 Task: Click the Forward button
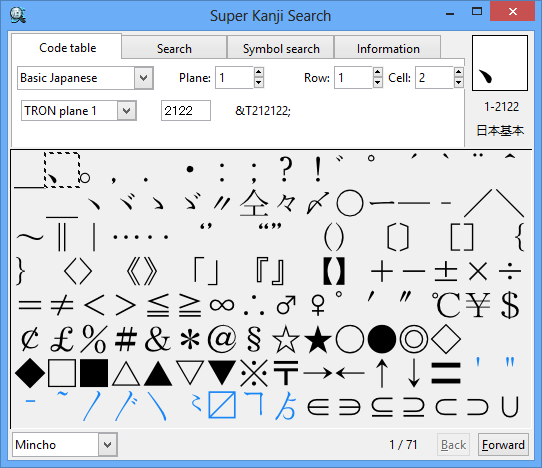pos(503,444)
